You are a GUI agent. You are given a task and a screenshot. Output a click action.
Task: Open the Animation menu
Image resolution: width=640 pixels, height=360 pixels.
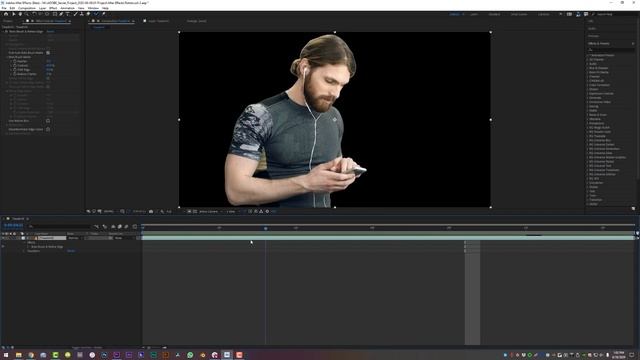coord(67,8)
